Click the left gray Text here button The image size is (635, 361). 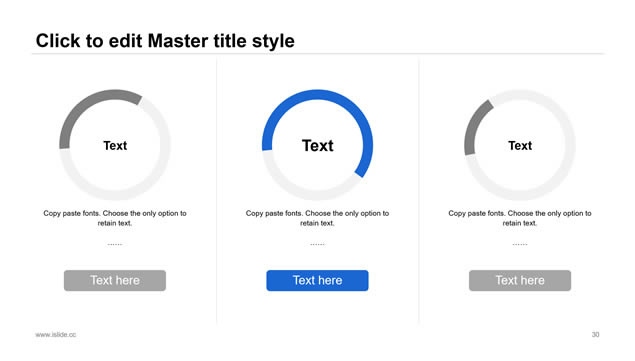115,280
